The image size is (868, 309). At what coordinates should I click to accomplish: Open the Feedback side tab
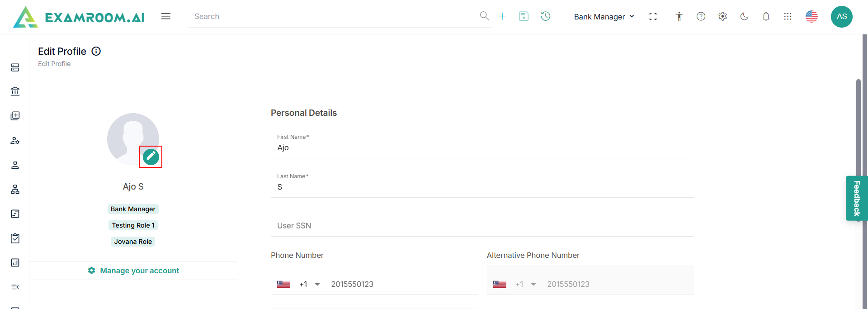(x=856, y=198)
